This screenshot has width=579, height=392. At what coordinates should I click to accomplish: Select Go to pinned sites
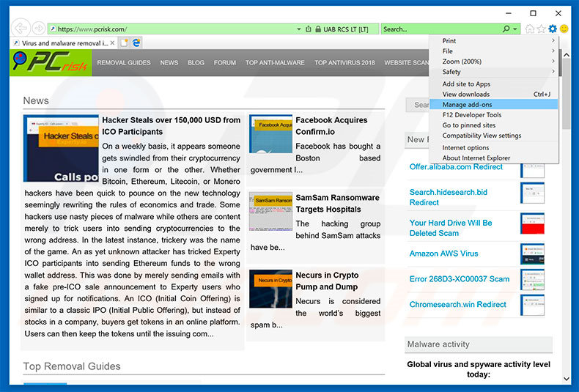tap(494, 125)
